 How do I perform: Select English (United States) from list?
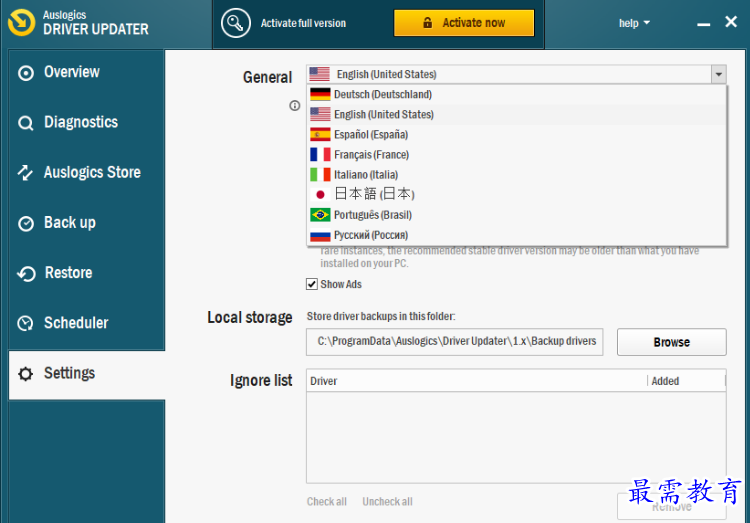click(x=516, y=114)
